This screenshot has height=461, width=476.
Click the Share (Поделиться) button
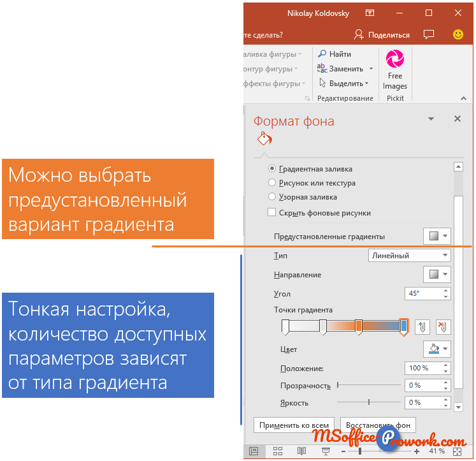coord(382,35)
